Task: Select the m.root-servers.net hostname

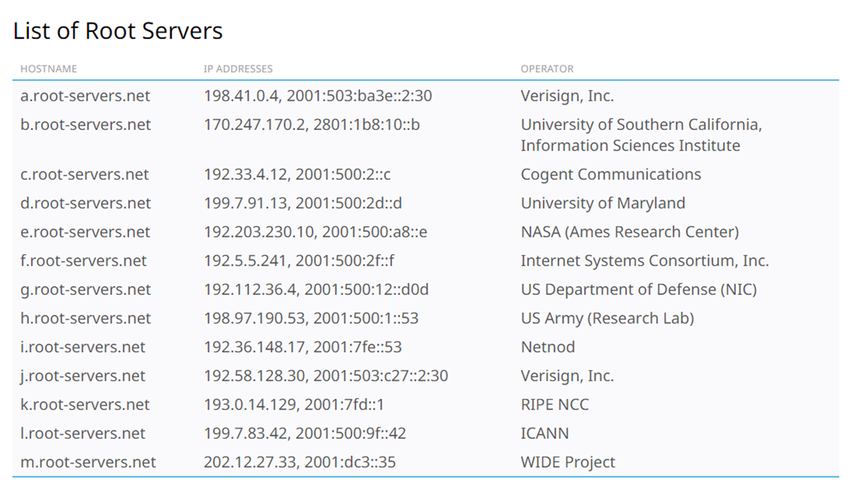Action: (x=88, y=462)
